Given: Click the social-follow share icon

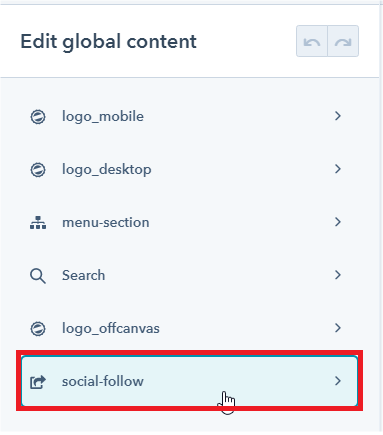Looking at the screenshot, I should coord(38,382).
